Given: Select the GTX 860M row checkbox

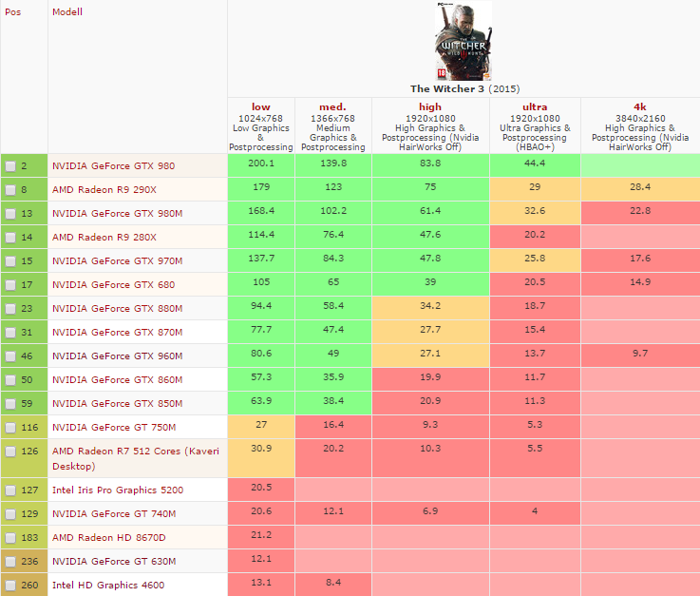Looking at the screenshot, I should (10, 380).
